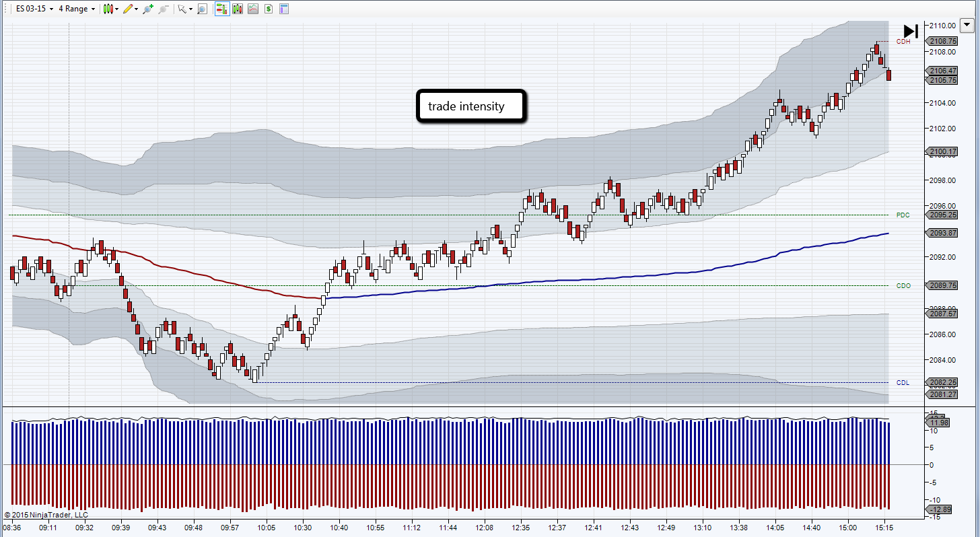Click the CDL line label
980x537 pixels.
click(903, 383)
